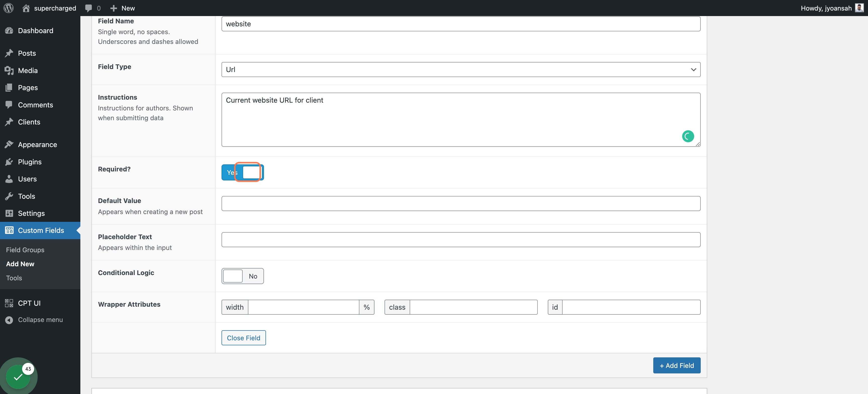Click the Grammarly green circle icon in Instructions
The height and width of the screenshot is (394, 868).
(x=688, y=136)
